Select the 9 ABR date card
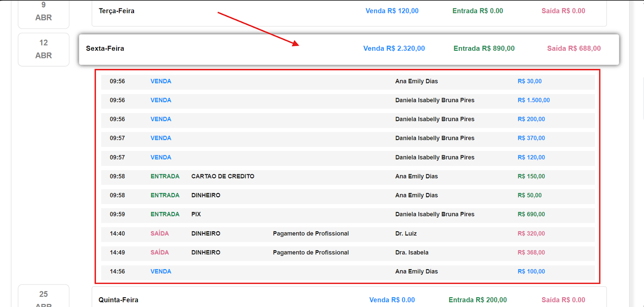The width and height of the screenshot is (644, 307). 43,14
